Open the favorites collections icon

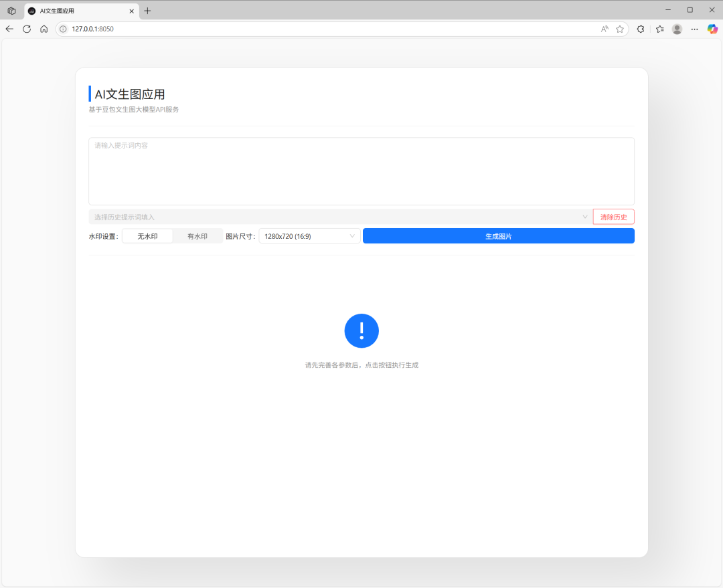(x=659, y=29)
